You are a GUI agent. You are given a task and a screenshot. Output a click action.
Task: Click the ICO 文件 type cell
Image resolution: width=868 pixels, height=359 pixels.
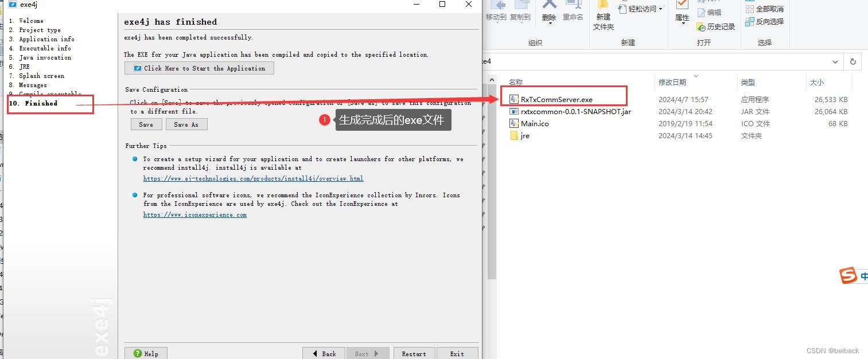pos(755,123)
